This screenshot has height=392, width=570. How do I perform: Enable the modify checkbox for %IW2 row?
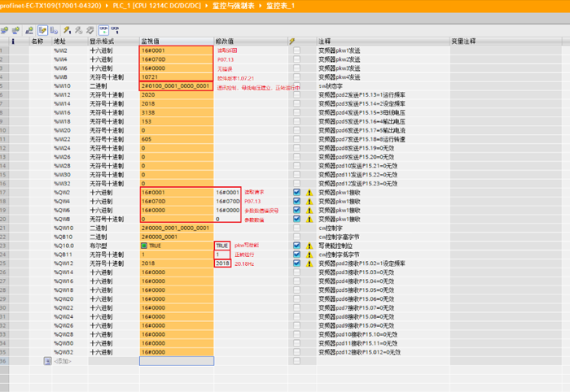(x=296, y=50)
